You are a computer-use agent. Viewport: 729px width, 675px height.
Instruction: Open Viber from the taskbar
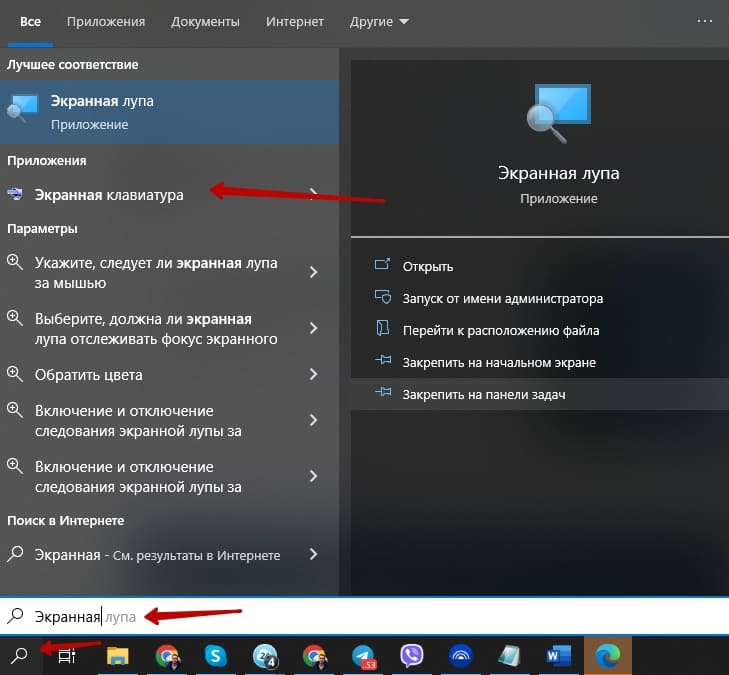(x=411, y=656)
